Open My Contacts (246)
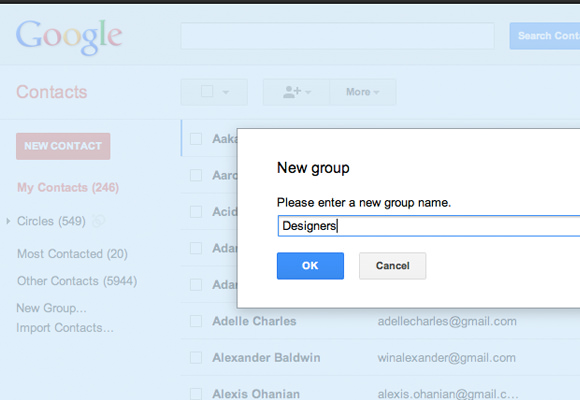This screenshot has width=580, height=400. (68, 188)
